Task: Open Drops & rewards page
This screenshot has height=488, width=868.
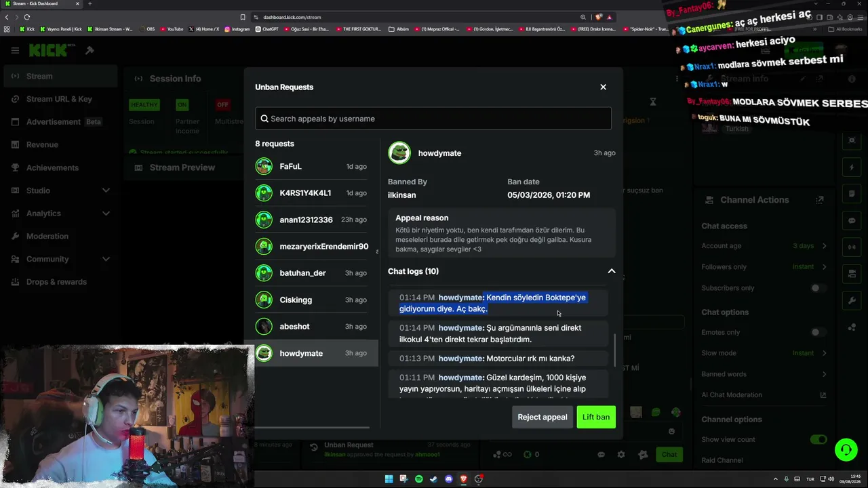Action: click(59, 282)
